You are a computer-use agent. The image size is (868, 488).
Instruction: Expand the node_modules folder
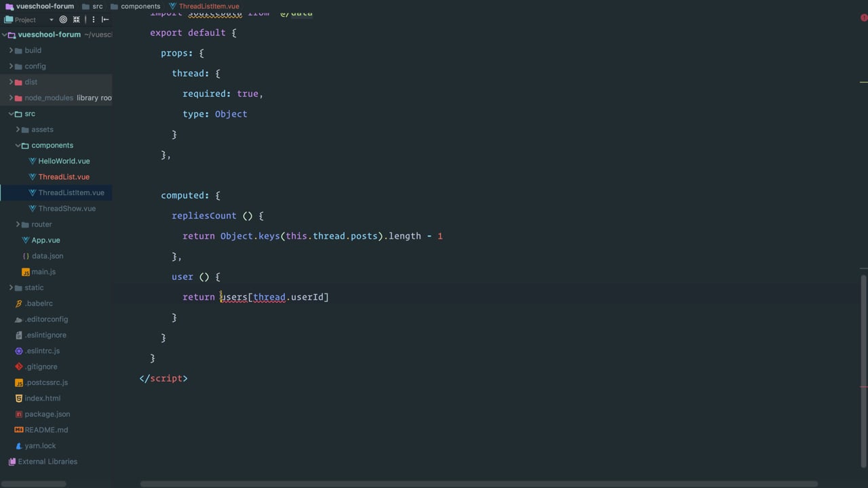pyautogui.click(x=11, y=98)
